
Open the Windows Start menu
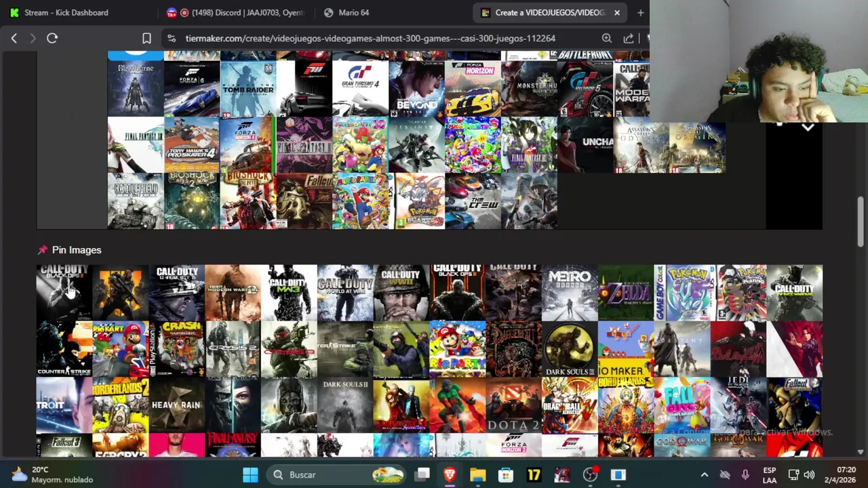pos(250,475)
